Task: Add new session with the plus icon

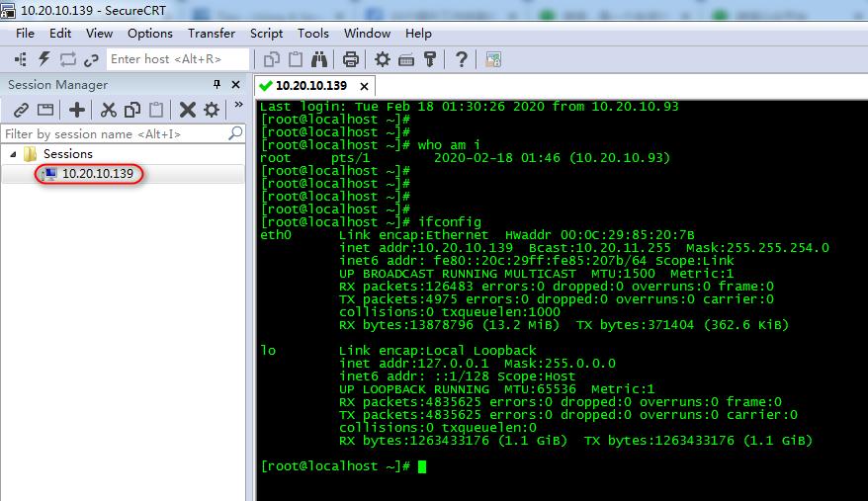Action: [x=77, y=110]
